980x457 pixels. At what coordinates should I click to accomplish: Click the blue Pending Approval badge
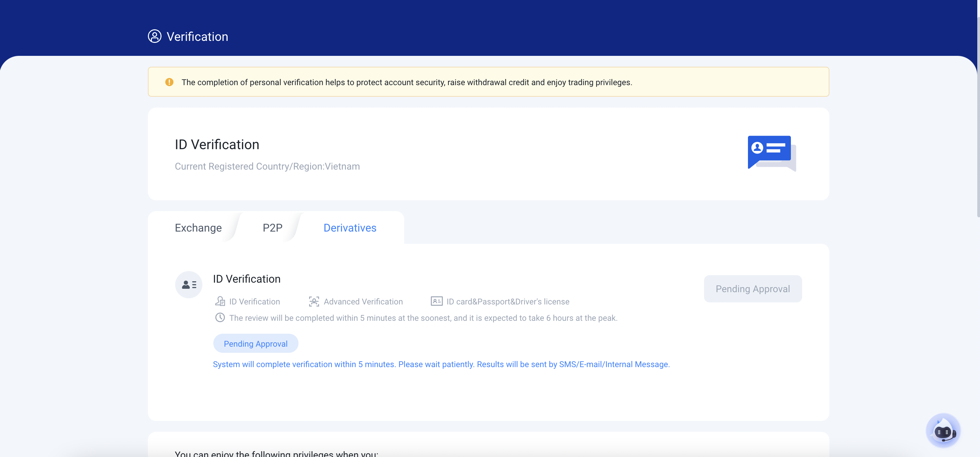coord(255,344)
